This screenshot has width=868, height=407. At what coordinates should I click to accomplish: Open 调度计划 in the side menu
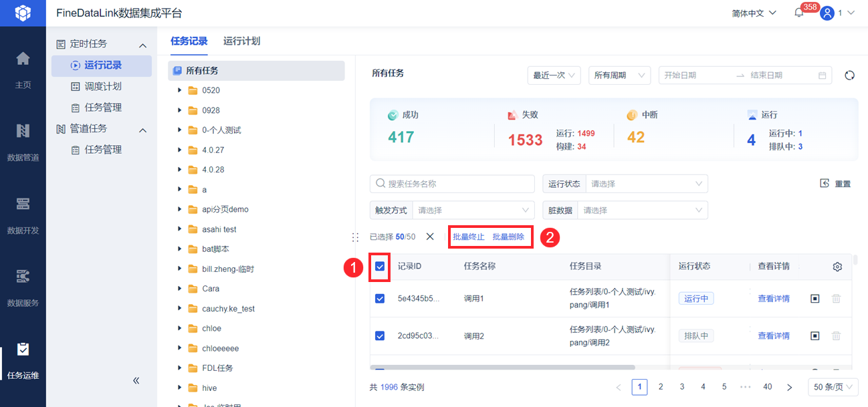pyautogui.click(x=103, y=86)
